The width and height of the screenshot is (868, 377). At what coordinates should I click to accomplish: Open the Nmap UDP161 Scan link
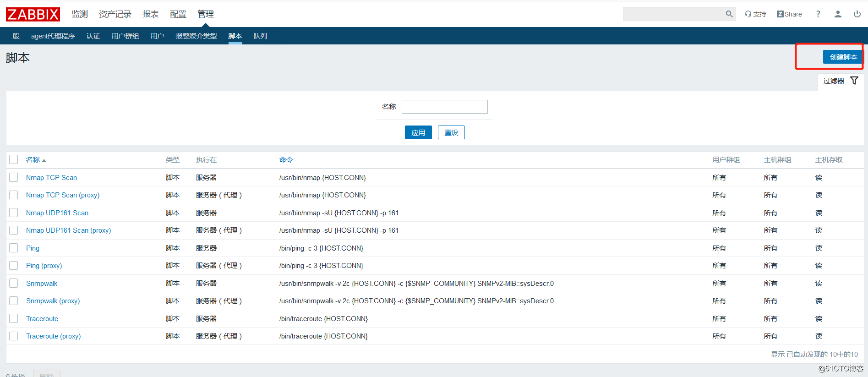pyautogui.click(x=57, y=213)
